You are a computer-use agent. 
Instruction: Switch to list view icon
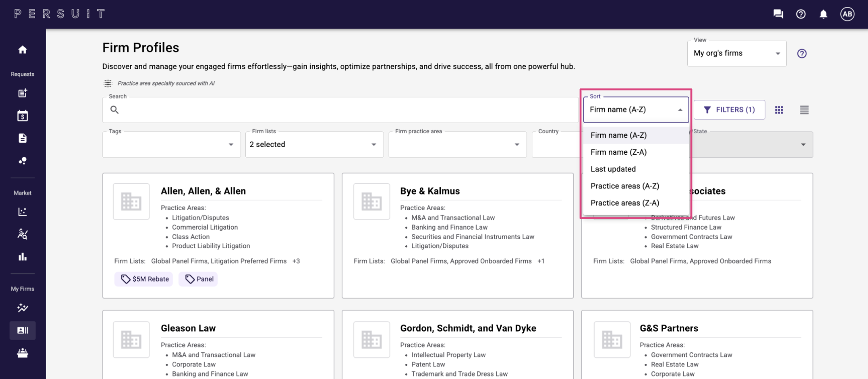point(804,110)
